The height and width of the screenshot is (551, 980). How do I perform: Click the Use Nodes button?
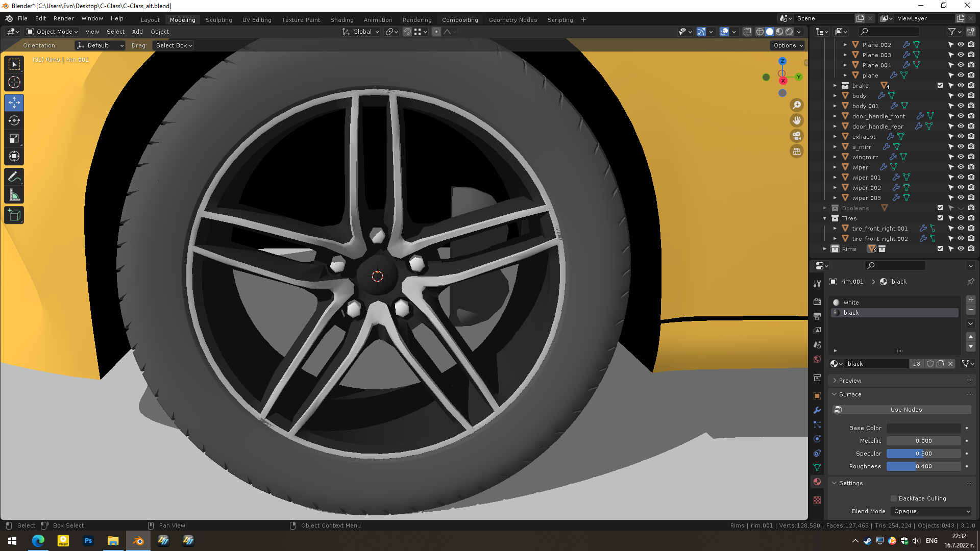[x=905, y=410]
